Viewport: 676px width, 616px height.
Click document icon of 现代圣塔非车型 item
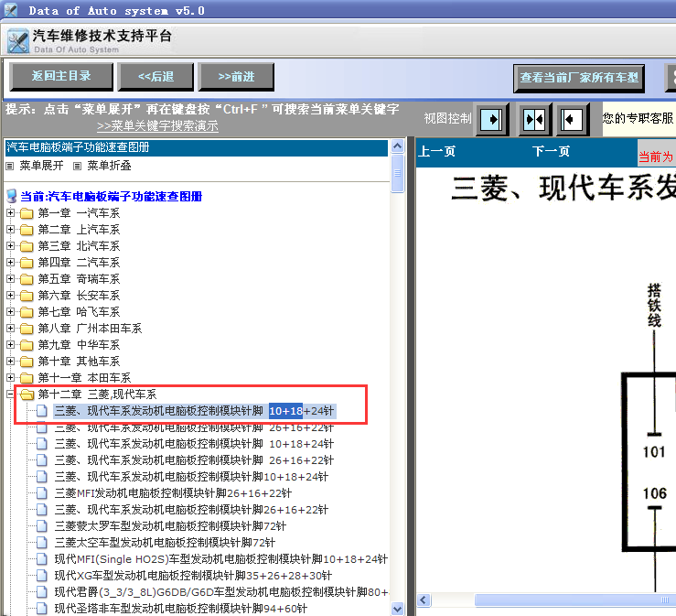42,609
